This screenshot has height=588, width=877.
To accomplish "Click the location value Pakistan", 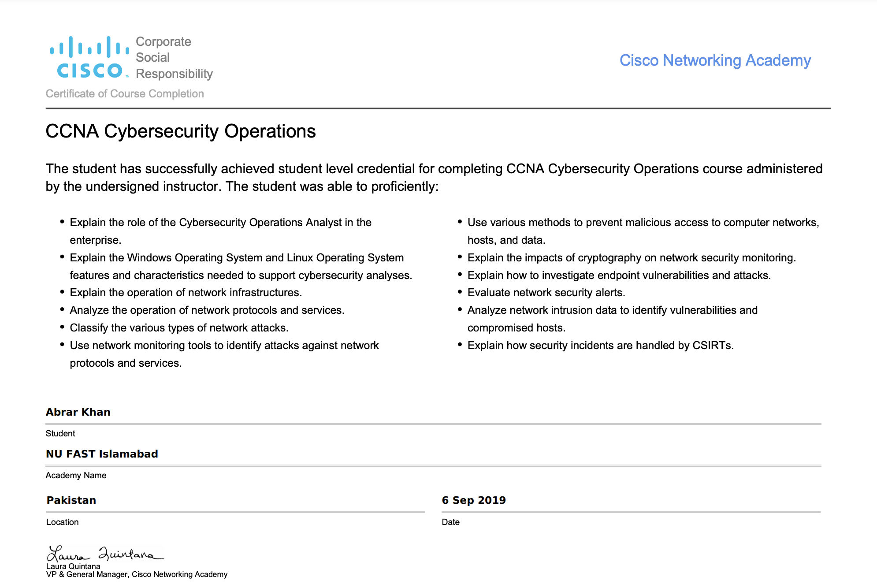I will tap(71, 500).
